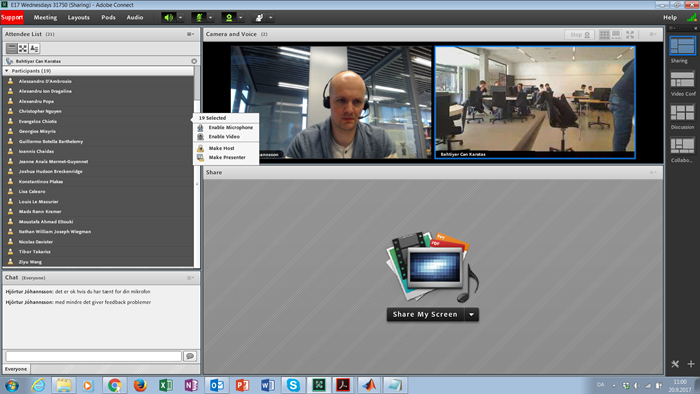Viewport: 700px width, 394px height.
Task: Send chat message bubble button
Action: pyautogui.click(x=190, y=356)
